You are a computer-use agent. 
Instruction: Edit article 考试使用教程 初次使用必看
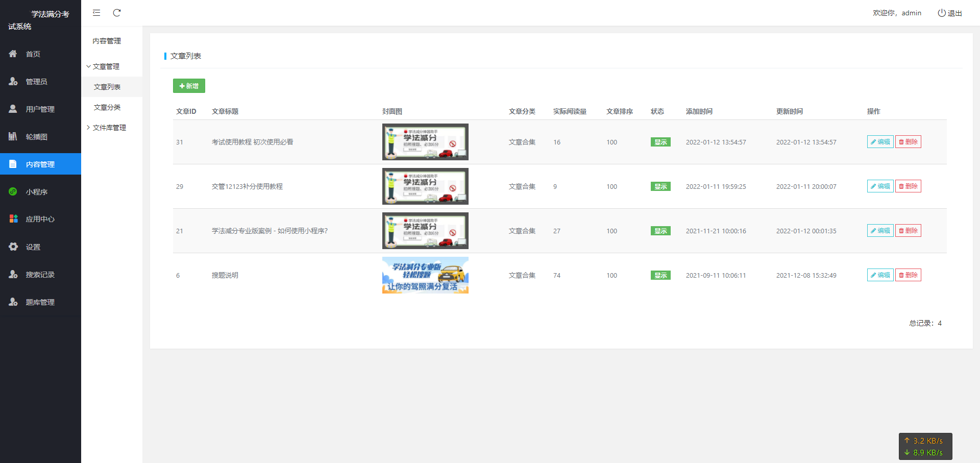[880, 142]
